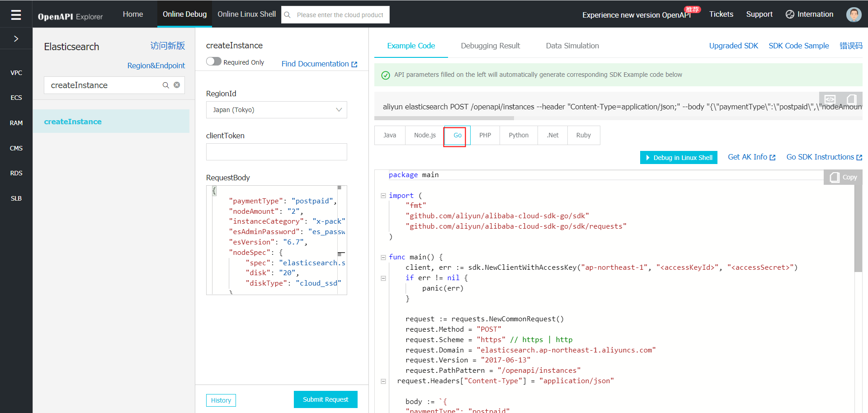Open the History button
The height and width of the screenshot is (413, 868).
pyautogui.click(x=221, y=400)
